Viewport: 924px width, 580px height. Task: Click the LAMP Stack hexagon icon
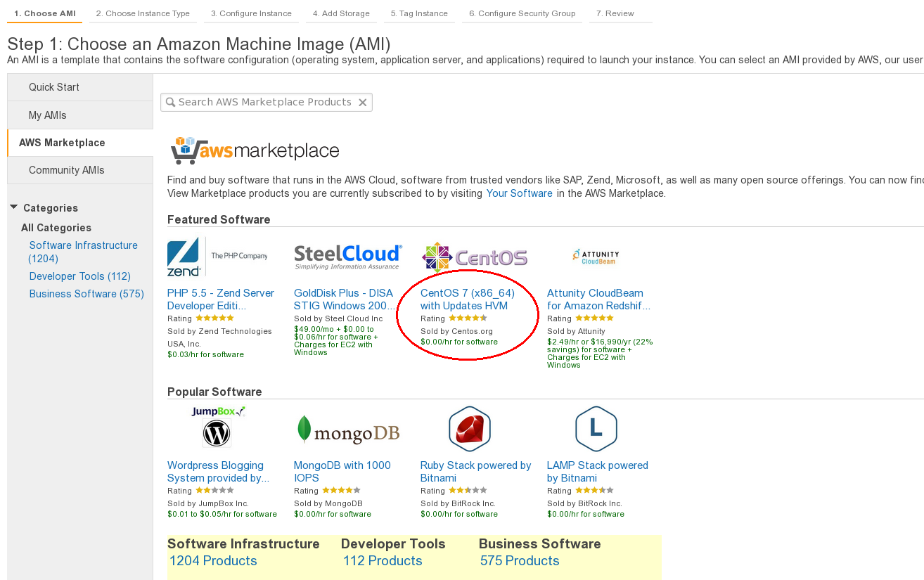(596, 428)
